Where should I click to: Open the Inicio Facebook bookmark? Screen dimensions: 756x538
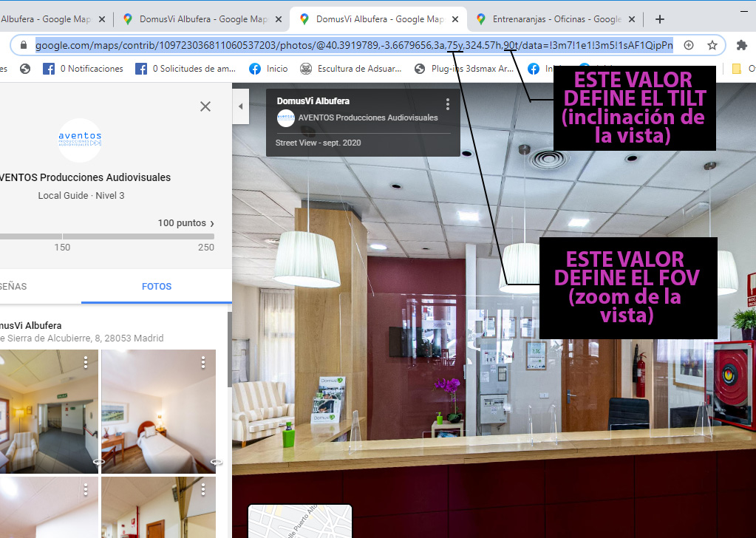point(268,69)
